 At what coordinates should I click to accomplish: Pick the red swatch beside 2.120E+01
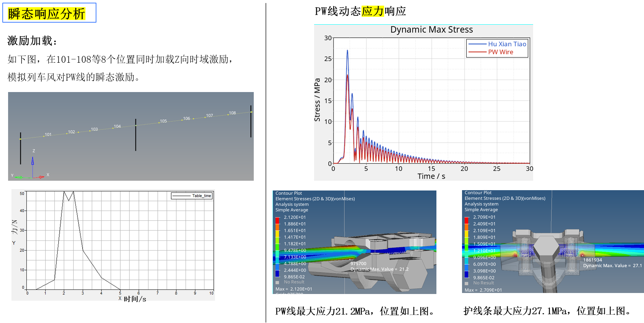[x=277, y=220]
